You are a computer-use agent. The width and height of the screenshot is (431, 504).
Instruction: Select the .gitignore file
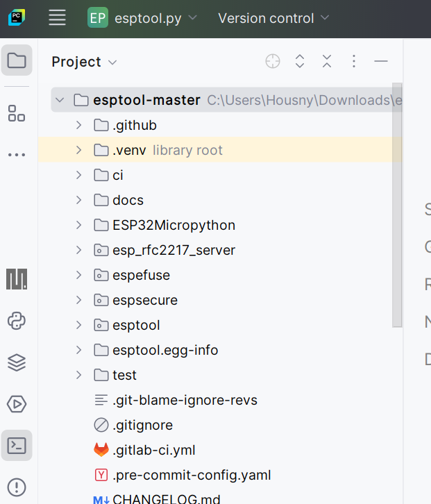[143, 426]
